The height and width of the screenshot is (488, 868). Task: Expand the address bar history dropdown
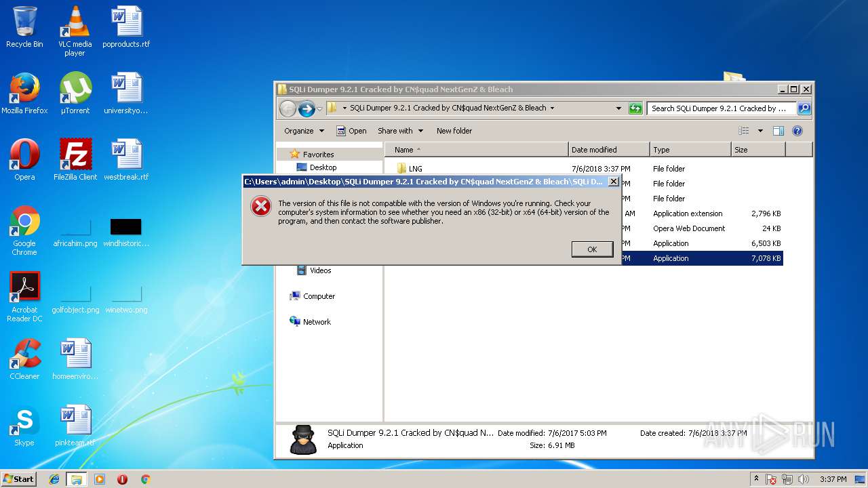coord(618,108)
